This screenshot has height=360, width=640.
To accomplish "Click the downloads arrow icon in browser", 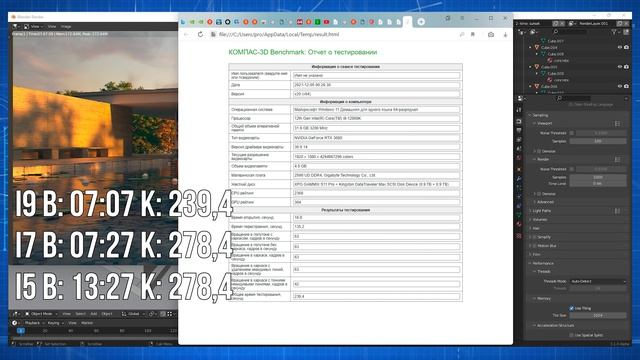I will point(505,35).
